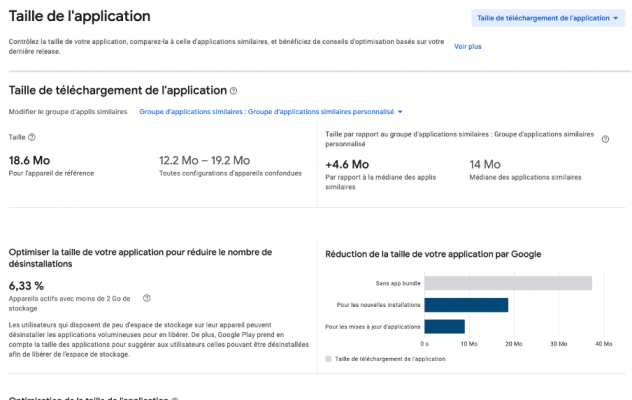Click help icon beside 'Appareils actifs avec moins de 2 Go'
Screen dimensions: 632x400
pyautogui.click(x=147, y=298)
